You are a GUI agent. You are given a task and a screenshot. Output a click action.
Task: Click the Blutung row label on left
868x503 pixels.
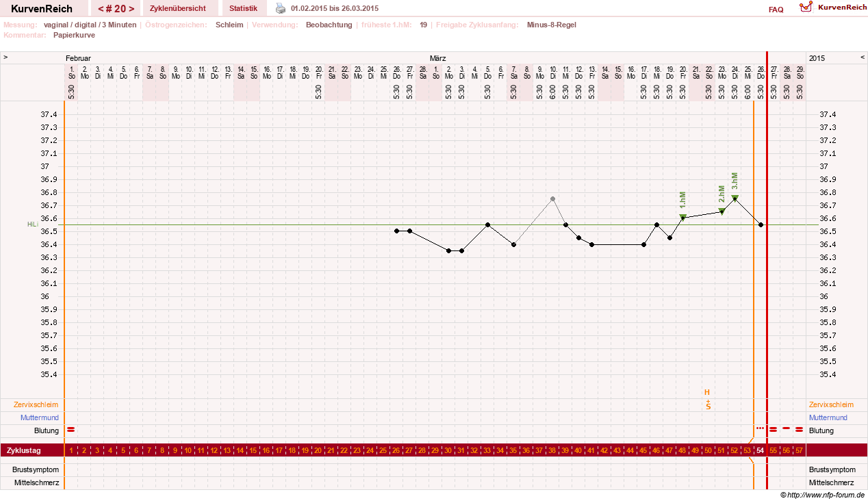pyautogui.click(x=47, y=430)
